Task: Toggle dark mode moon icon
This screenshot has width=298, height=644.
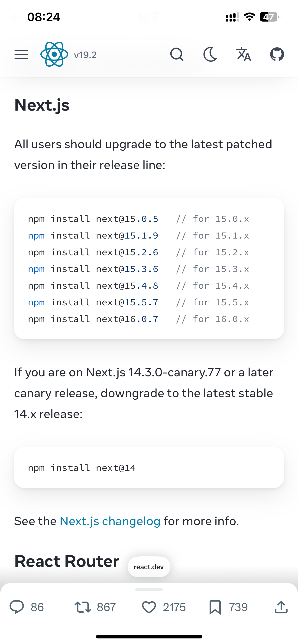Action: [x=210, y=54]
